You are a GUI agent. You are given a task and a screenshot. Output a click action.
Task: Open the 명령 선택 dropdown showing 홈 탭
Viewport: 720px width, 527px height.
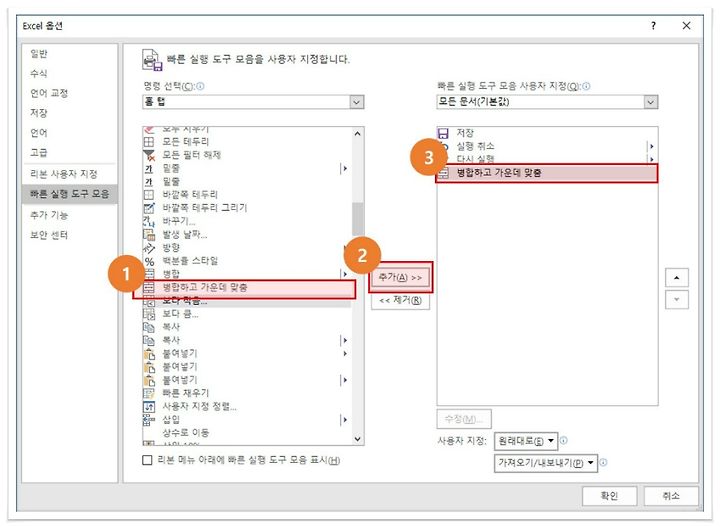click(253, 101)
